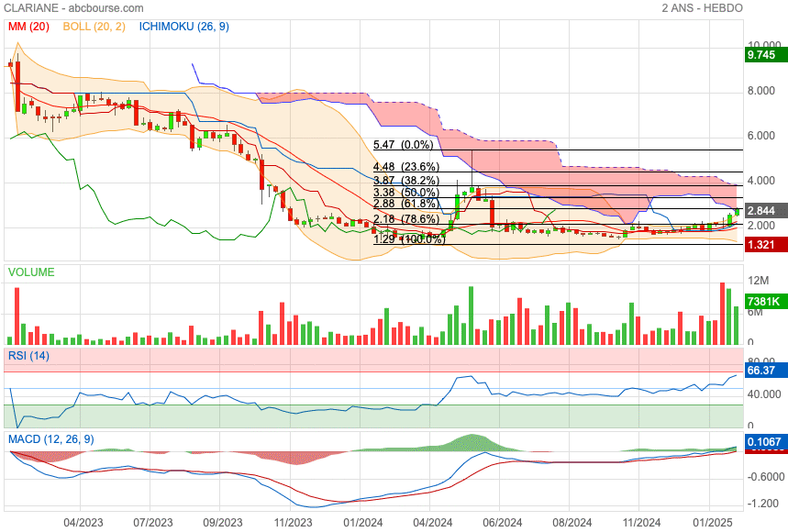Click the -1.200 MACD axis label
Image resolution: width=788 pixels, height=532 pixels.
(765, 504)
